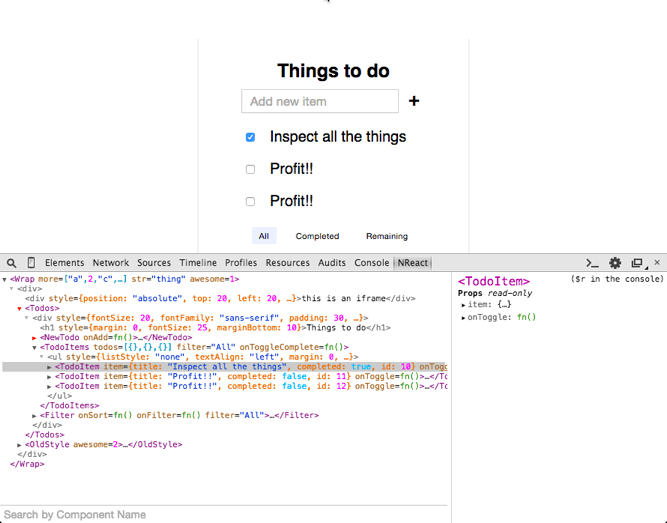The height and width of the screenshot is (523, 667).
Task: Filter todos by Completed
Action: coord(317,236)
